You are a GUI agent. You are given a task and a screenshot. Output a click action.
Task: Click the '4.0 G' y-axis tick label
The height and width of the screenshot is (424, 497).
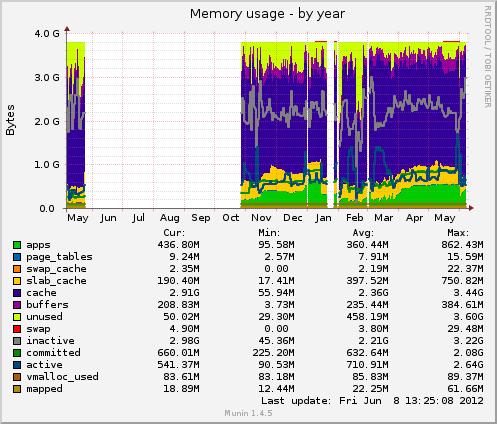pos(47,34)
